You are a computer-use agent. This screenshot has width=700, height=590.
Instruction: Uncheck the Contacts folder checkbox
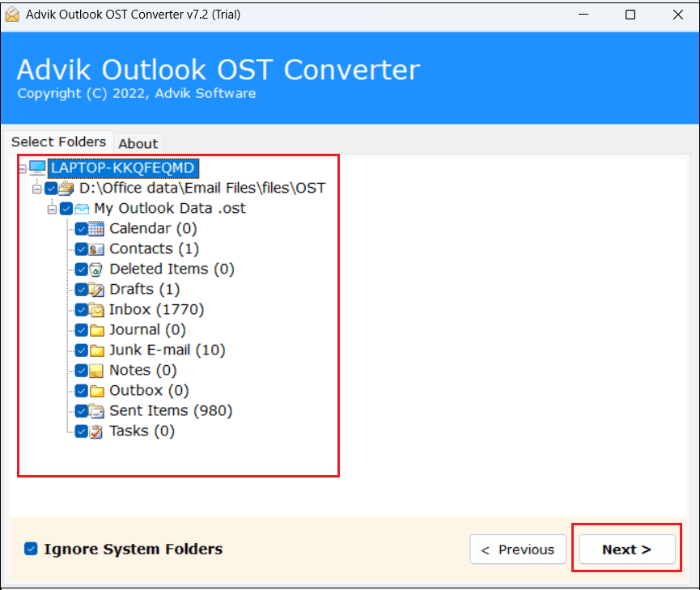[x=81, y=249]
